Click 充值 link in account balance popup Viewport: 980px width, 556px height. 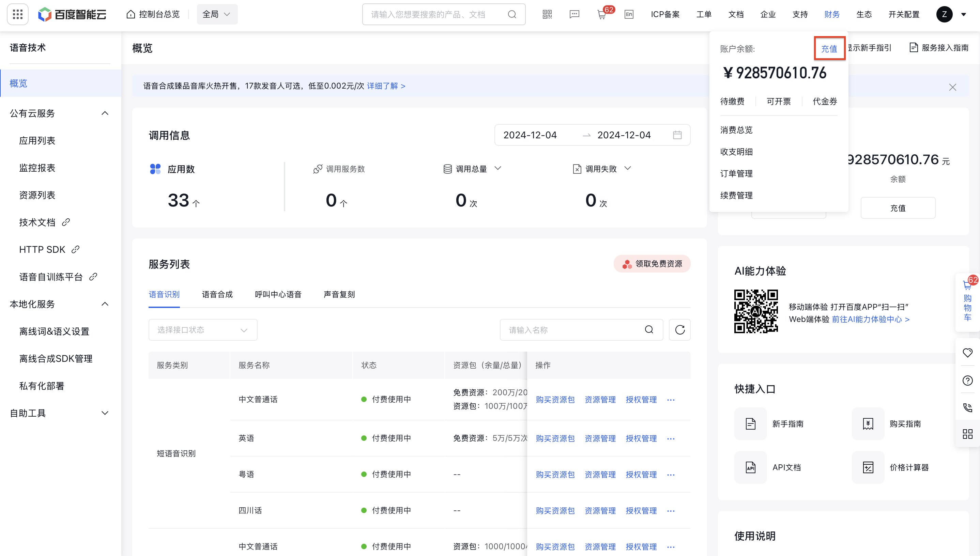click(x=829, y=49)
